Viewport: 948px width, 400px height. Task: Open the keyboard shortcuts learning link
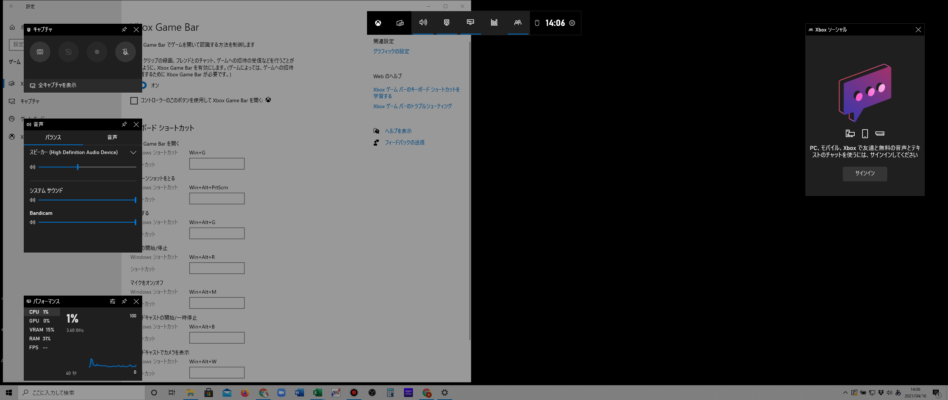pyautogui.click(x=417, y=92)
